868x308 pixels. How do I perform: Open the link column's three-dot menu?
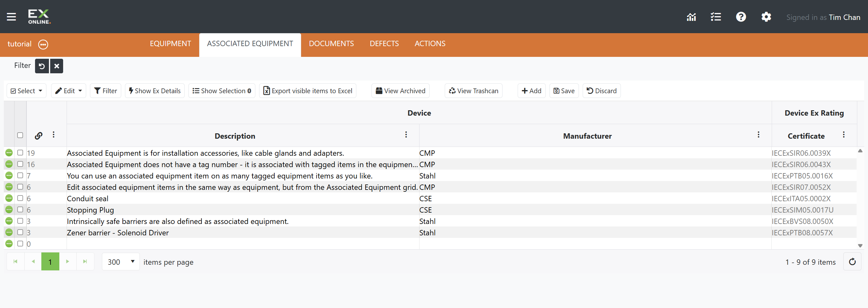click(x=53, y=135)
